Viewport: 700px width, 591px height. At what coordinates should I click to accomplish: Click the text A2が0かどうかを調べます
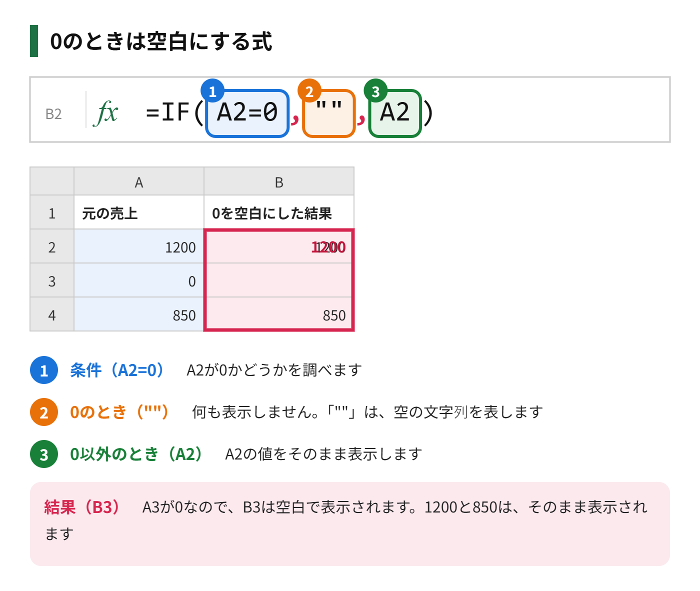click(274, 370)
